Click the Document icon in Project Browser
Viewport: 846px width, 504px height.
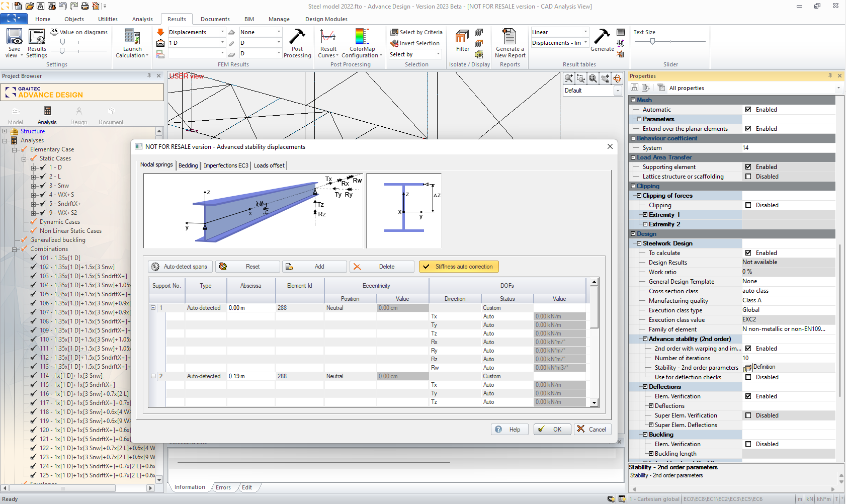pyautogui.click(x=111, y=111)
